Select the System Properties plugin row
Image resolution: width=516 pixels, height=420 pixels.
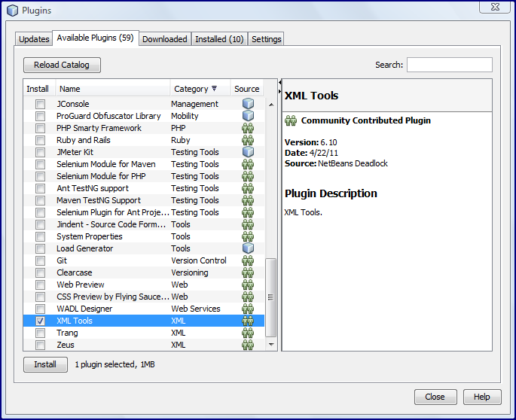(x=144, y=236)
